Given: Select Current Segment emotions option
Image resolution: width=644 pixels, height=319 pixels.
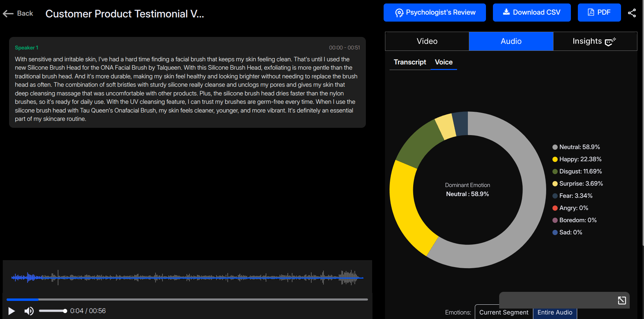Looking at the screenshot, I should tap(503, 312).
